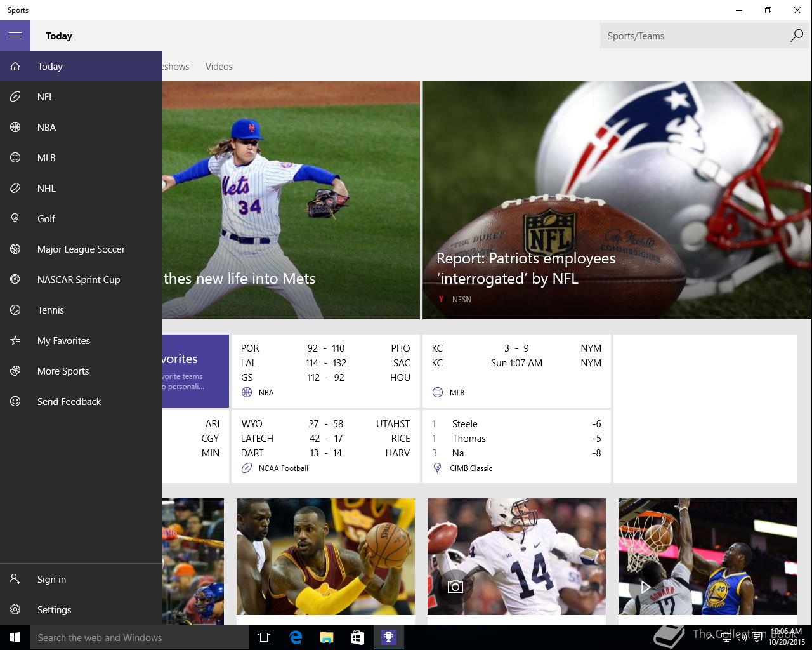Click the Settings gear icon

[15, 609]
